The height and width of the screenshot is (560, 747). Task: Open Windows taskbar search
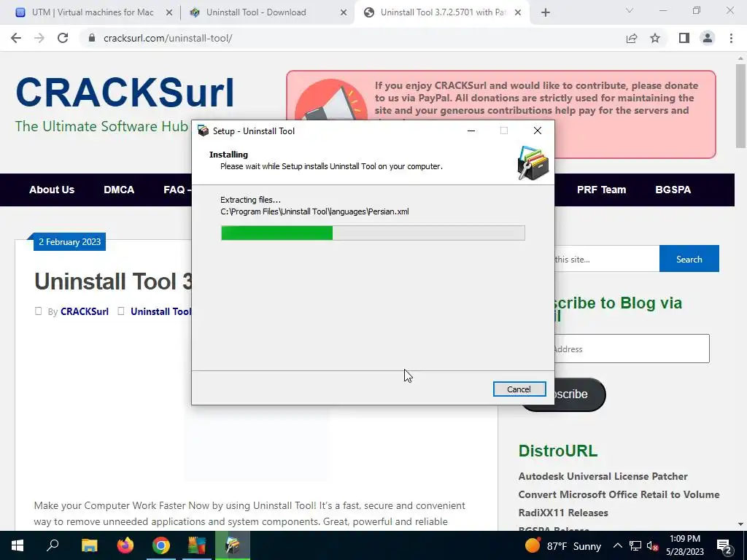pyautogui.click(x=53, y=545)
